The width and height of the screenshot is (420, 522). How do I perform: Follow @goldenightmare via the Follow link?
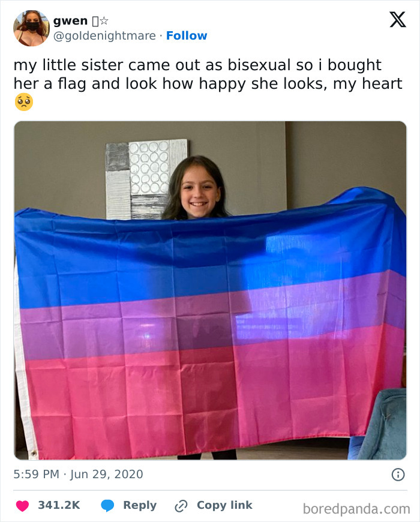coord(187,35)
